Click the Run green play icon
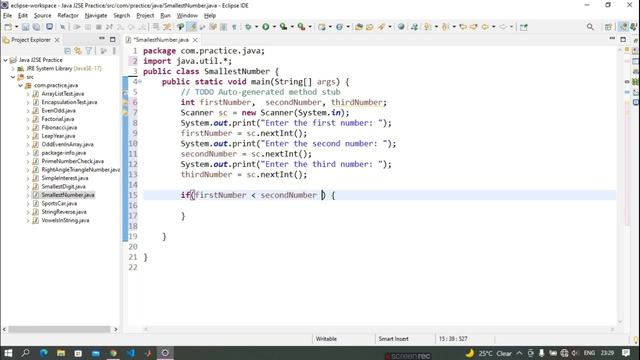 pyautogui.click(x=266, y=27)
